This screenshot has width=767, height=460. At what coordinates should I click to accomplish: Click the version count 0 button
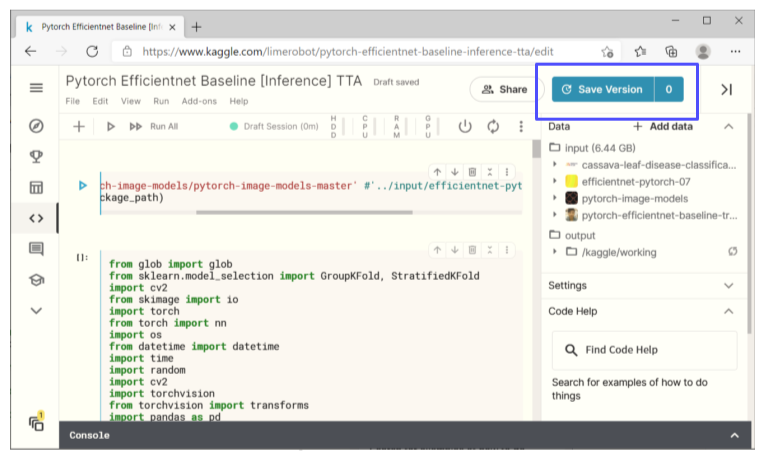click(x=669, y=90)
